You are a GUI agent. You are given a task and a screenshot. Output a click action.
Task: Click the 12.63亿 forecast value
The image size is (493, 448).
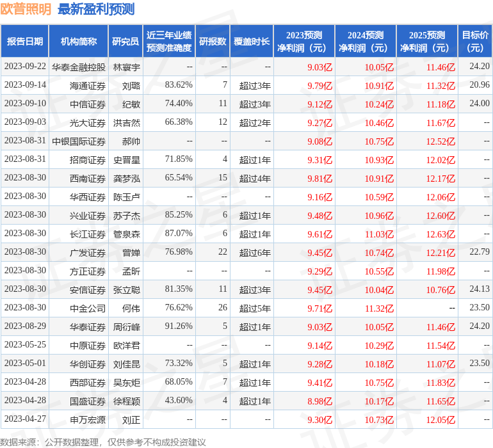[x=440, y=234]
